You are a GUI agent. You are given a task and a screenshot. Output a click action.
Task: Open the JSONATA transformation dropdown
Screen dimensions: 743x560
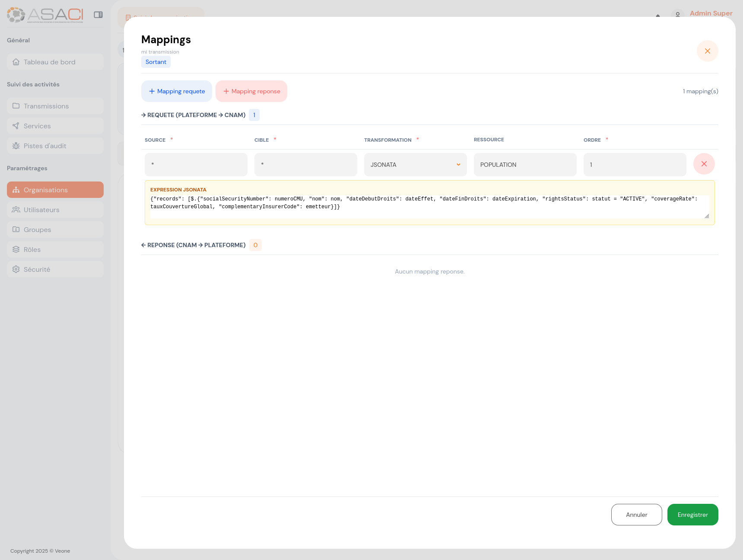click(x=415, y=165)
